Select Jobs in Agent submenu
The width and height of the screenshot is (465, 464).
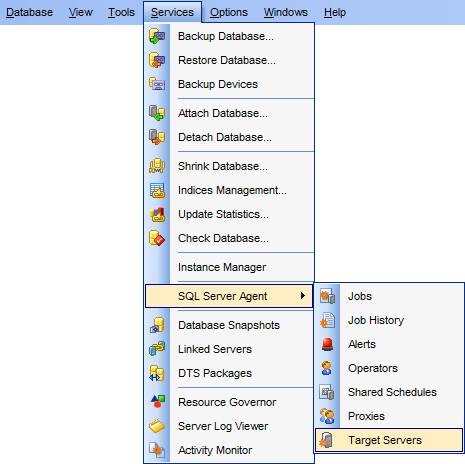(389, 296)
